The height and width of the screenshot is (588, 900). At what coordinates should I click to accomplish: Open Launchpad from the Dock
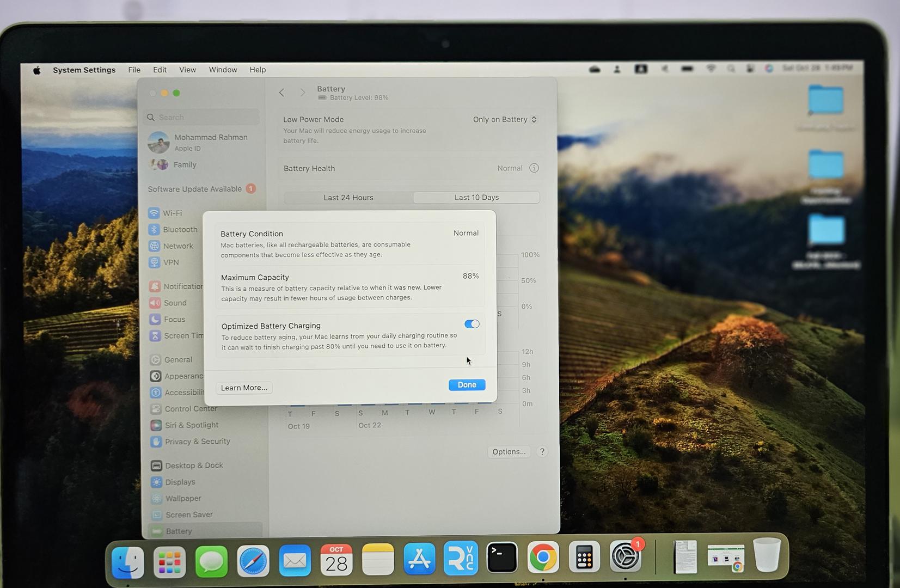coord(169,562)
